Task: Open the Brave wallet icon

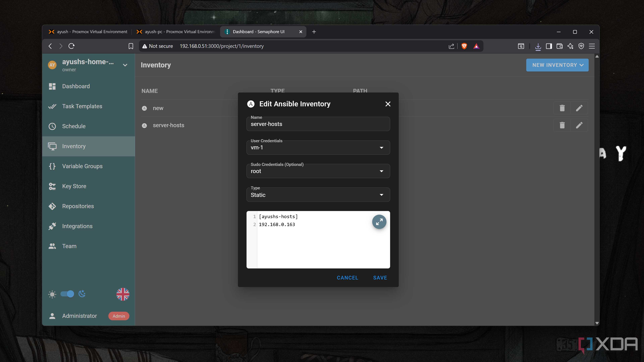Action: pyautogui.click(x=559, y=46)
